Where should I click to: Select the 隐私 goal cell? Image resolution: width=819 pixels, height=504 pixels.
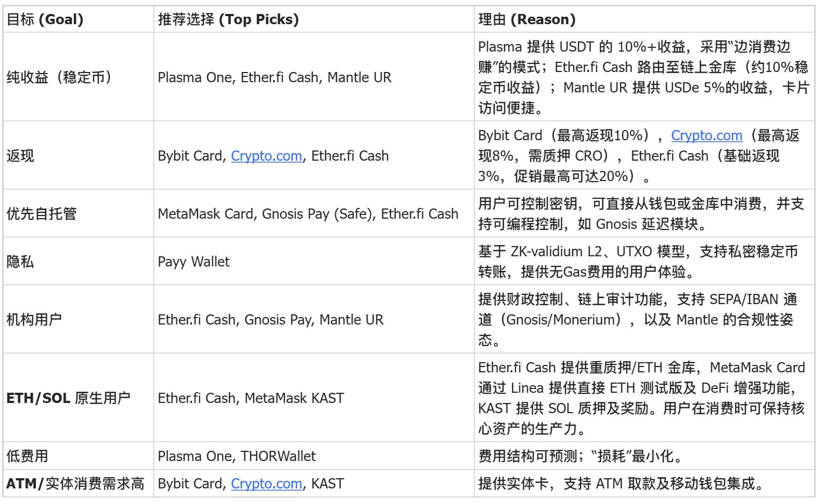pyautogui.click(x=20, y=262)
